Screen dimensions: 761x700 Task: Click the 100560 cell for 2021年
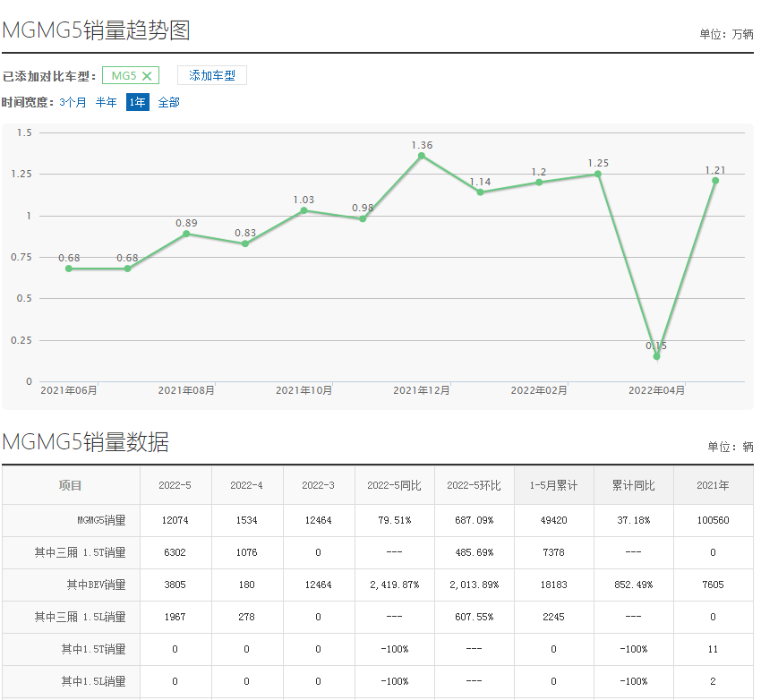pyautogui.click(x=713, y=520)
